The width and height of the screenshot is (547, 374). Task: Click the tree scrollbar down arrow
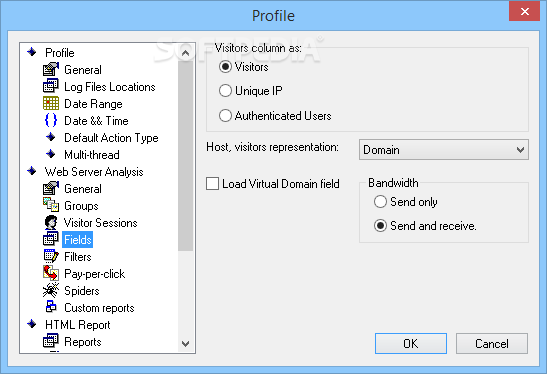(186, 344)
